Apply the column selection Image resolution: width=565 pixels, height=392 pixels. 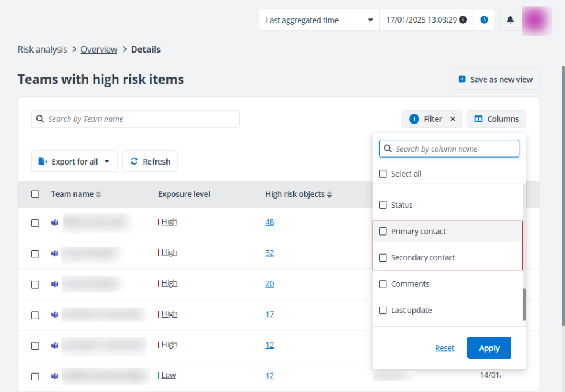(x=489, y=348)
